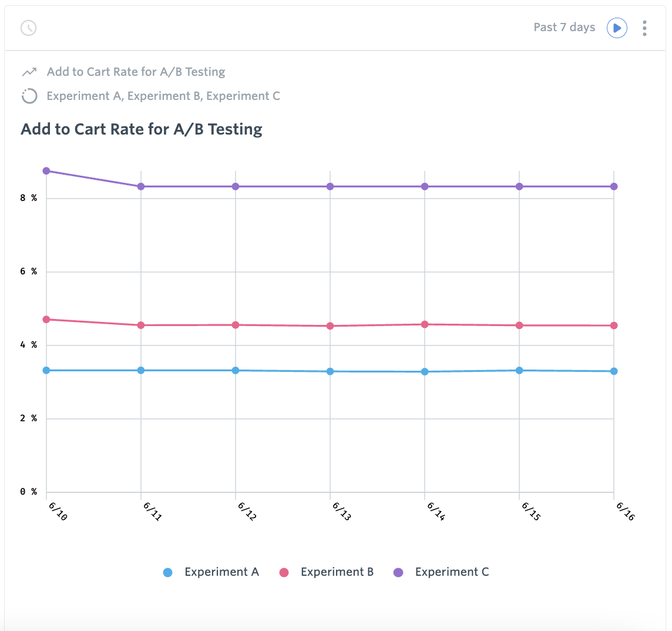Open the Add to Cart Rate metric link
672x631 pixels.
coord(136,72)
